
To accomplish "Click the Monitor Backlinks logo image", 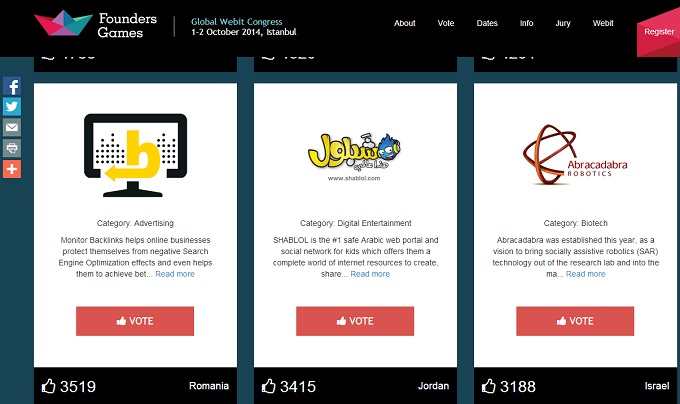I will (x=135, y=155).
